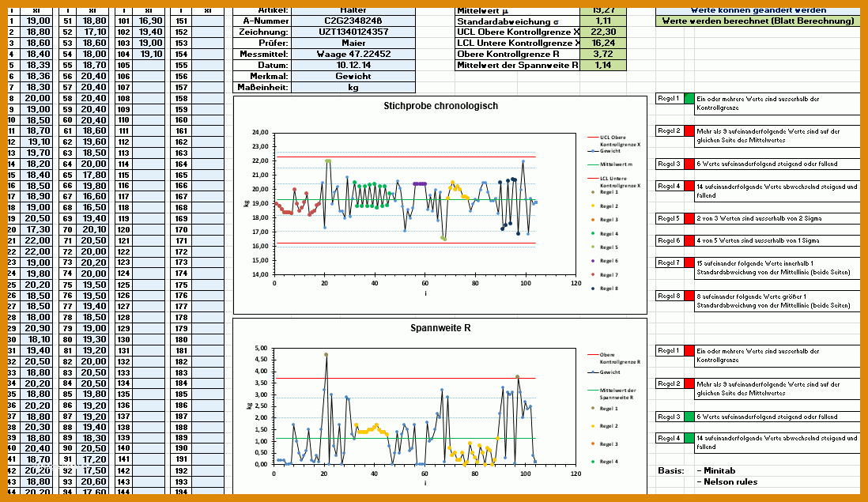
Task: Click the green banner Werte werden berechnet
Action: tap(758, 21)
